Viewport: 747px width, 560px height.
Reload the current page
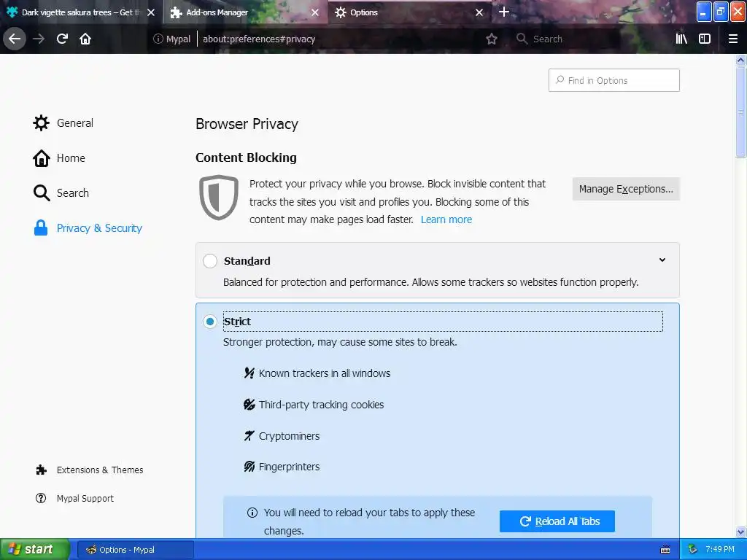62,39
